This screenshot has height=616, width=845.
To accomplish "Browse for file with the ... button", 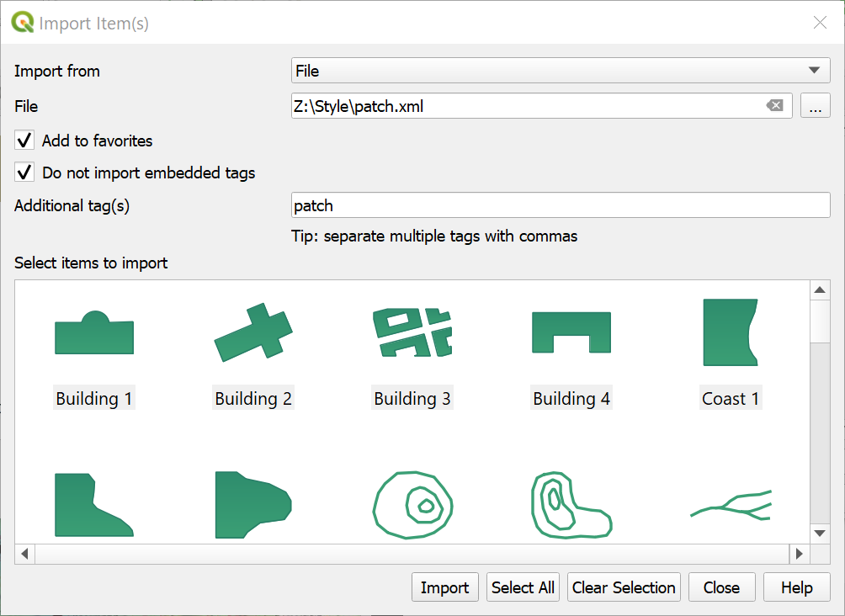I will [x=816, y=106].
